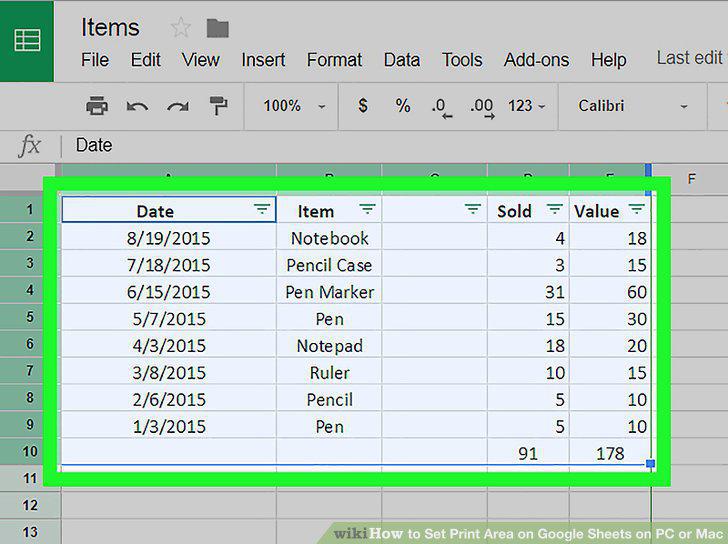The image size is (728, 544).
Task: Open filter for blank column C header
Action: (473, 209)
